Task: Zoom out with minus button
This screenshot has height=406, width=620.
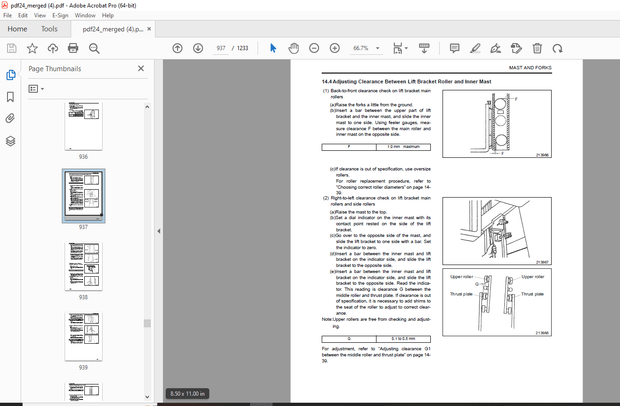Action: [314, 48]
